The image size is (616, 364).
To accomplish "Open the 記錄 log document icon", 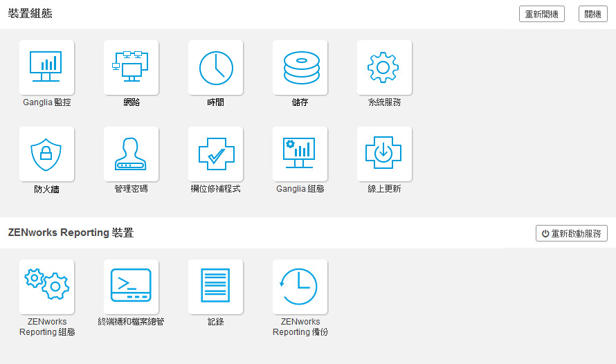I will [216, 286].
